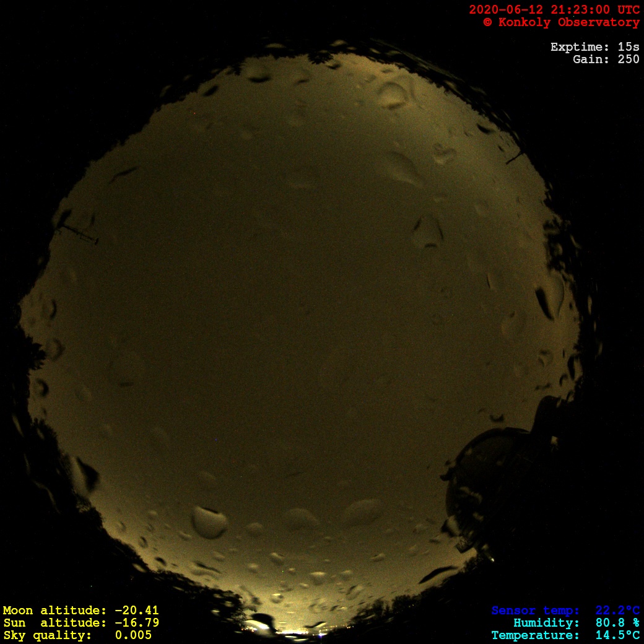Click the largest round raindrop near bottom
The width and height of the screenshot is (644, 644).
209,521
